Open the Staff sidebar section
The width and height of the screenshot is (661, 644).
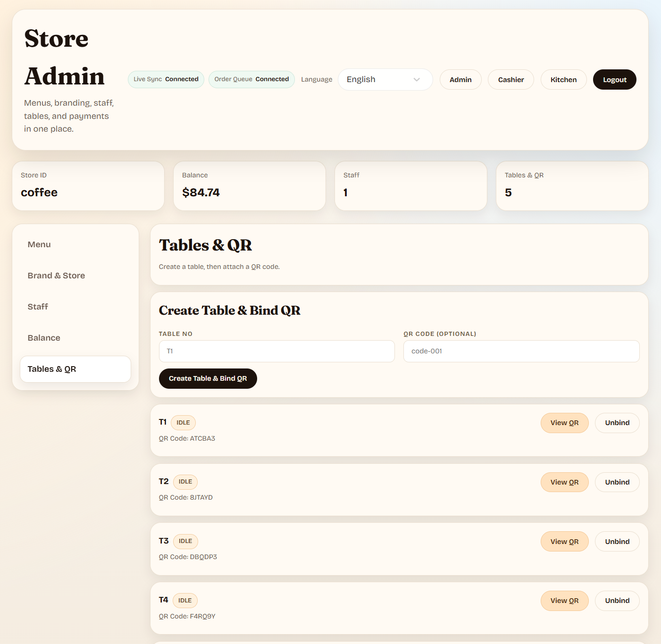[75, 307]
